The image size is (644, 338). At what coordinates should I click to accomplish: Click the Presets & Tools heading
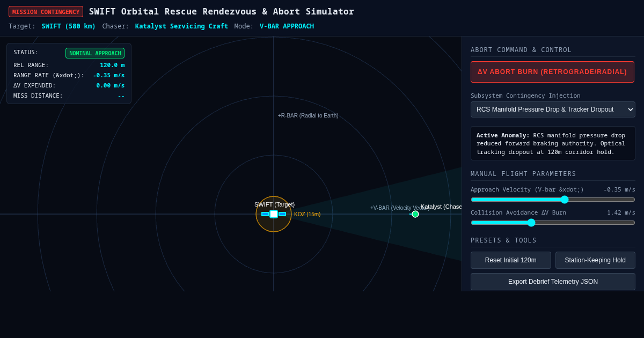click(x=503, y=240)
